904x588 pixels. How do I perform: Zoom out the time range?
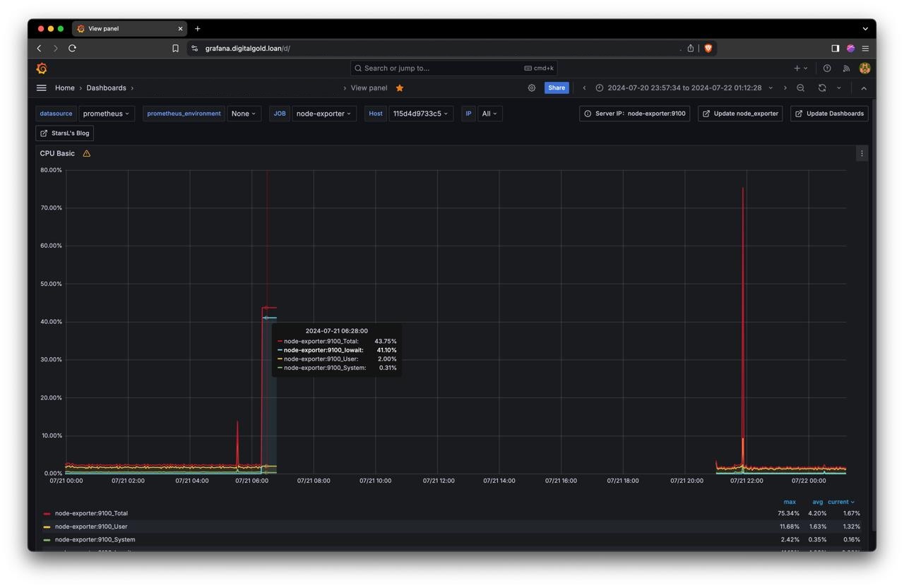pyautogui.click(x=801, y=88)
